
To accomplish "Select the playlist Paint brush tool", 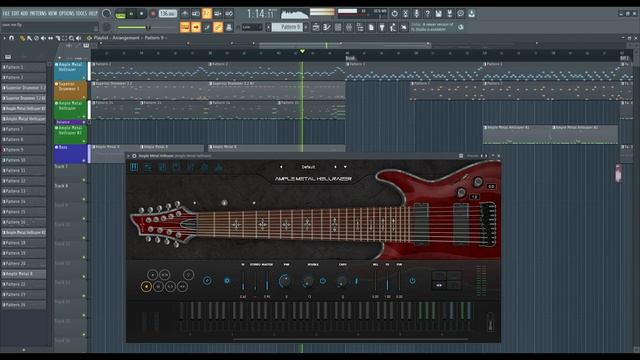I will coord(29,38).
